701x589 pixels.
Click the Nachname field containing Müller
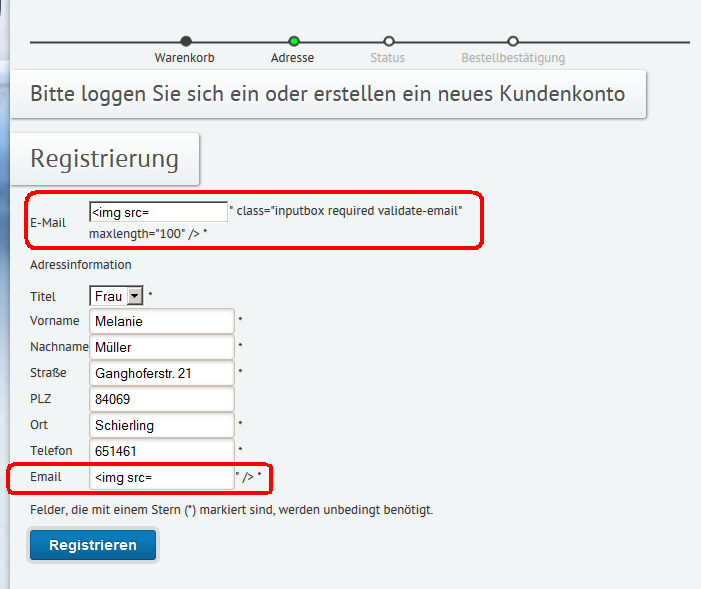pos(162,347)
